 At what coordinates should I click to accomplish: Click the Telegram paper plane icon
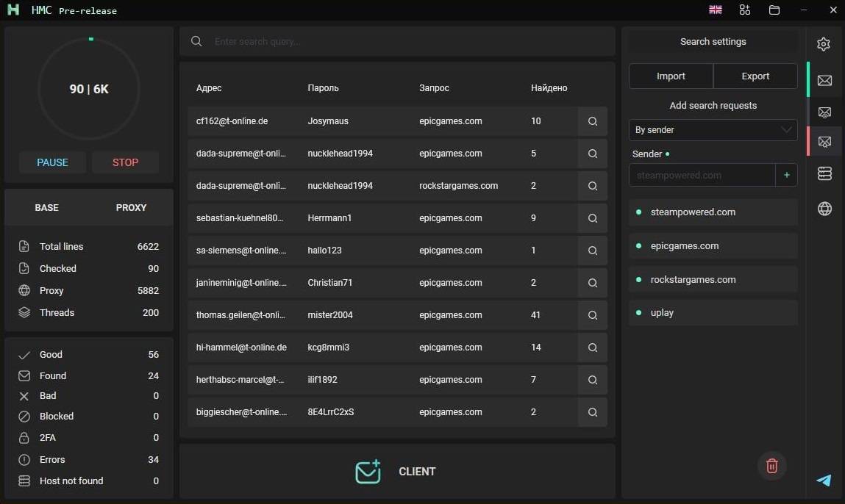pyautogui.click(x=824, y=480)
